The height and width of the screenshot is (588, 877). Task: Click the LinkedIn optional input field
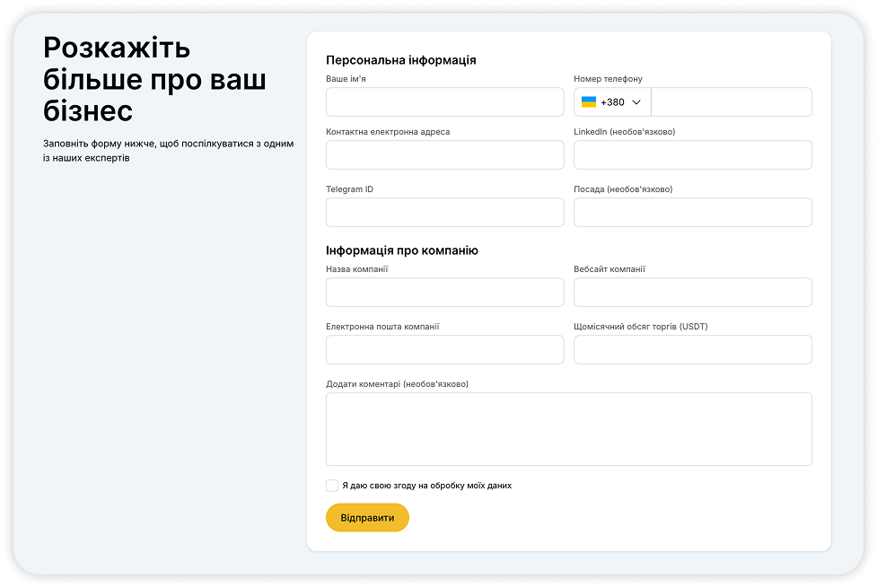[692, 155]
